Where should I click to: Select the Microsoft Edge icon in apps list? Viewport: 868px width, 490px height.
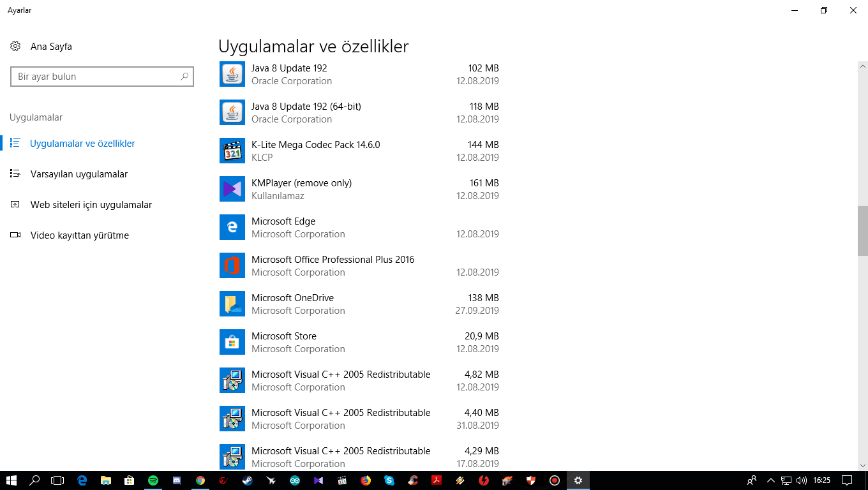point(232,227)
